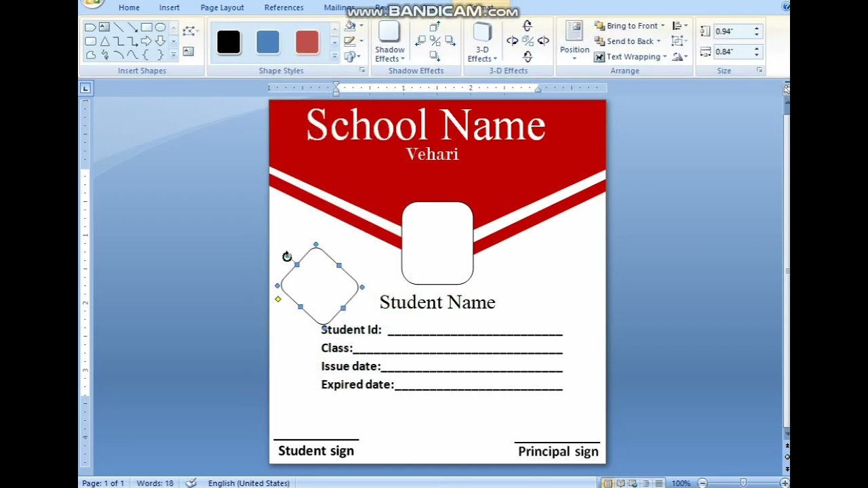Toggle 3-D effect on or off
The width and height of the screenshot is (868, 488).
(x=528, y=41)
